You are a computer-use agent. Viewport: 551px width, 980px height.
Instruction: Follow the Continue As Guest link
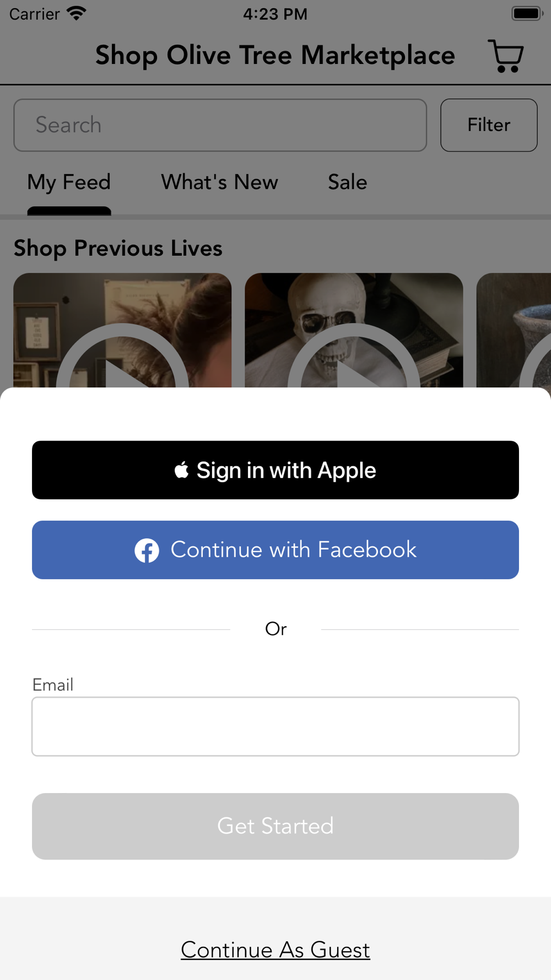click(x=275, y=950)
